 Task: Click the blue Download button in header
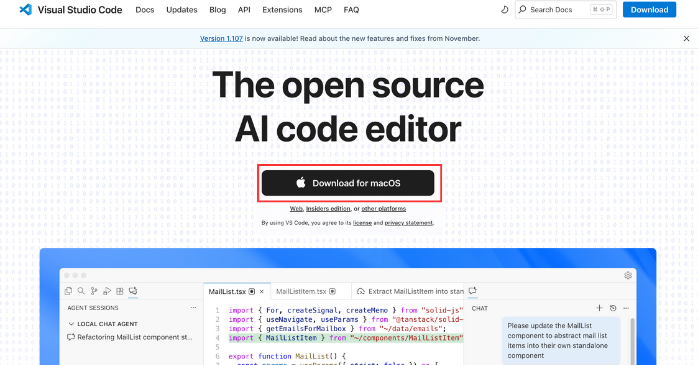coord(649,10)
